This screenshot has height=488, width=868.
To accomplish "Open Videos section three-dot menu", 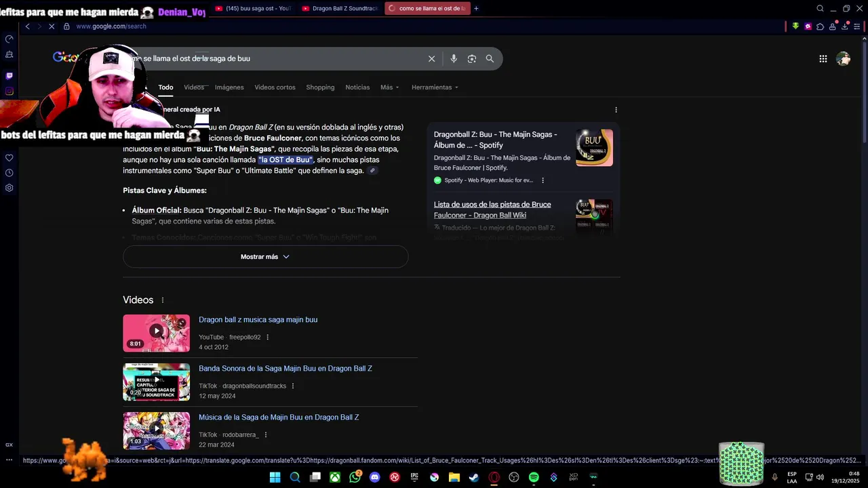I will [163, 300].
